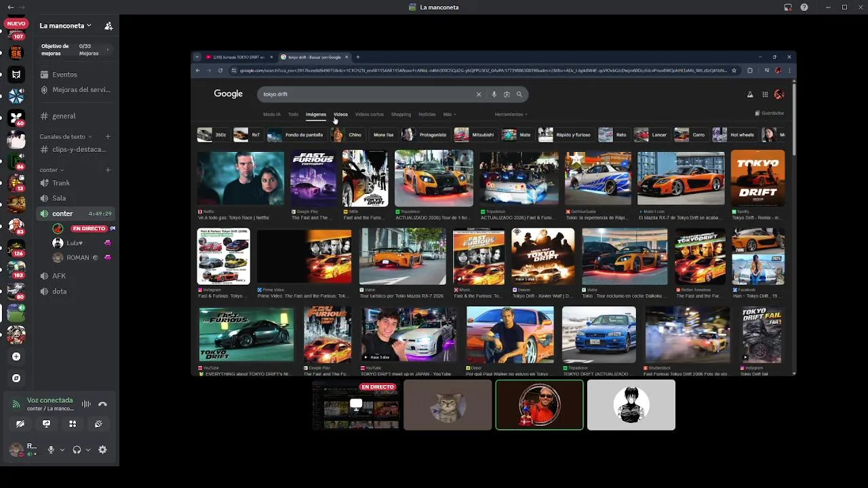868x488 pixels.
Task: Share your screen from voice panel
Action: 46,424
